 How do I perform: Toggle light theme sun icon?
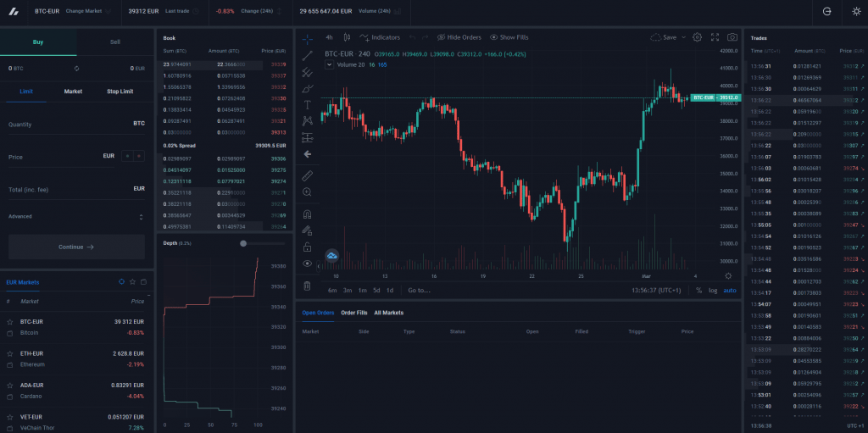click(x=856, y=11)
